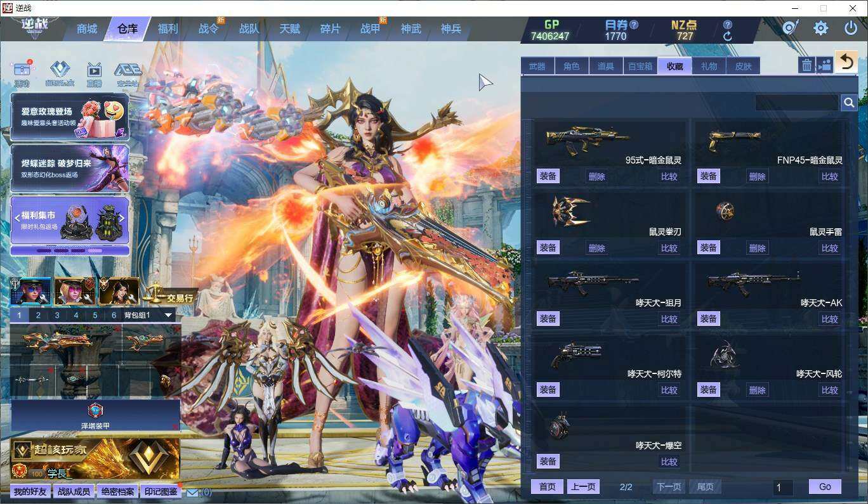Equip the 哮天犬-AK with 装备
The height and width of the screenshot is (504, 868).
[x=708, y=319]
